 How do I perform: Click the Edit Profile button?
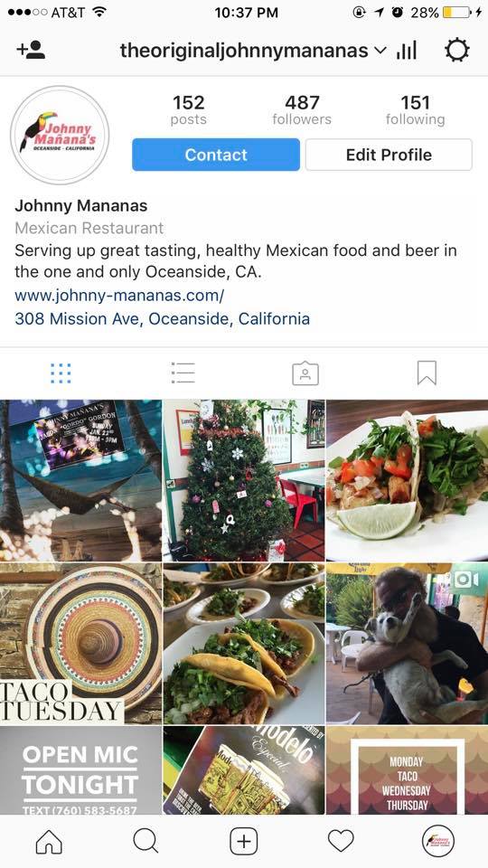tap(389, 155)
